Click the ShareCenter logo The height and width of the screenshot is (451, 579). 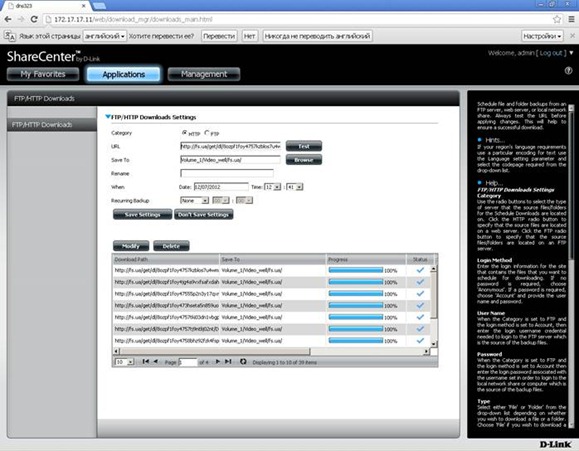coord(53,57)
